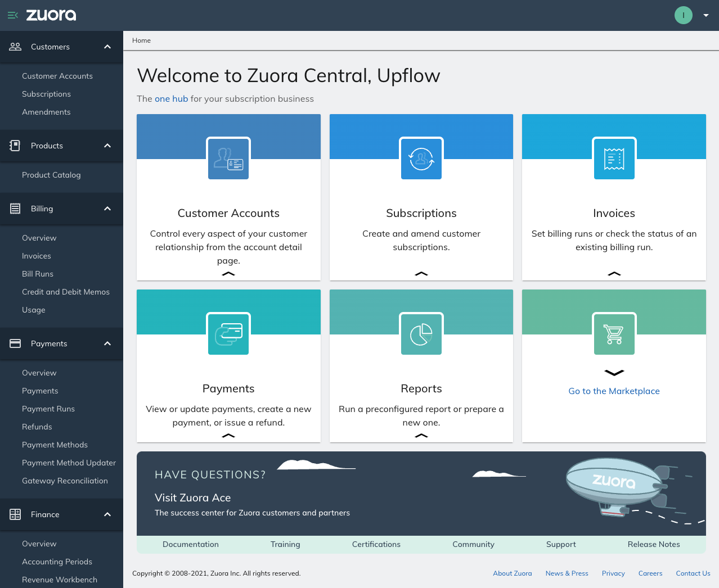Screen dimensions: 719x588
Task: Collapse the Payments section chevron
Action: coord(107,343)
